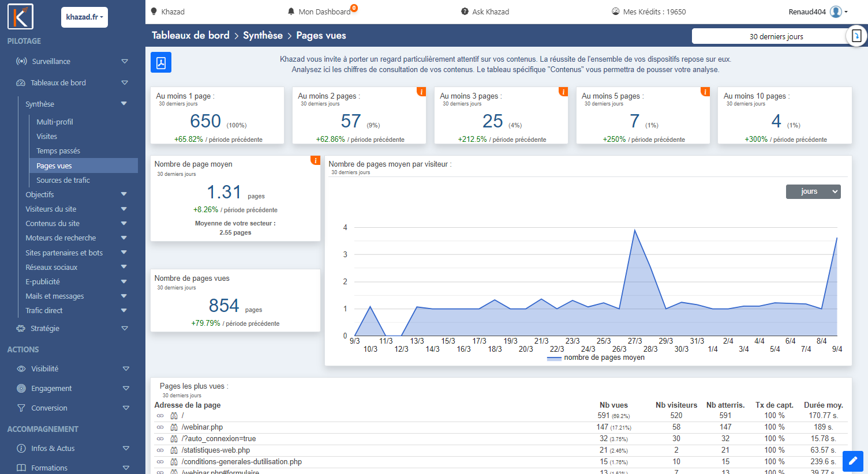The image size is (868, 474).
Task: Open the info badge on 'Au moins 5 pages'
Action: (x=705, y=92)
